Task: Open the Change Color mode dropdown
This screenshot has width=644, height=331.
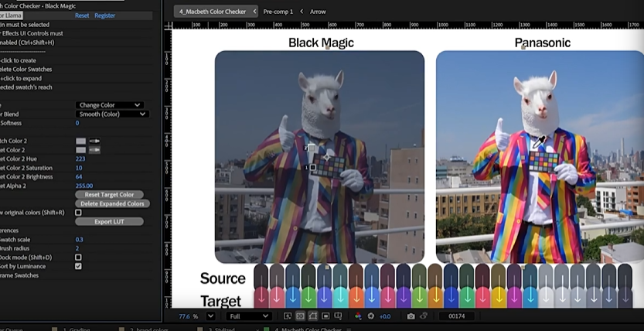Action: coord(109,105)
